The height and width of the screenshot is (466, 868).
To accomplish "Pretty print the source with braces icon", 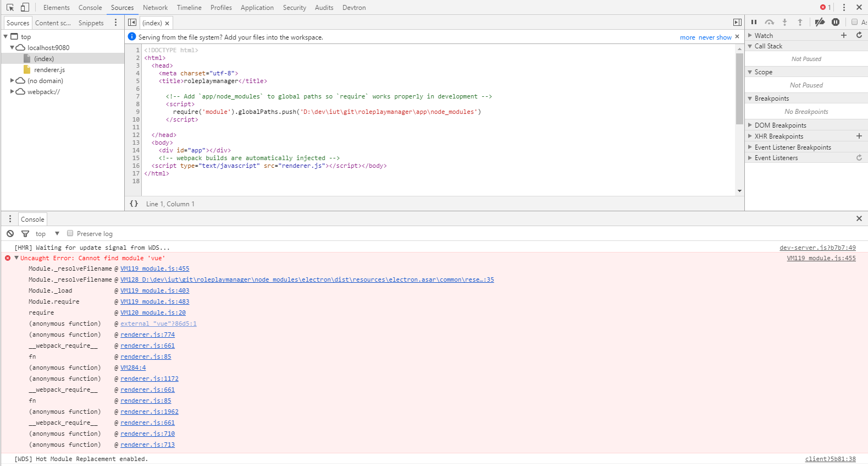I will coord(134,204).
